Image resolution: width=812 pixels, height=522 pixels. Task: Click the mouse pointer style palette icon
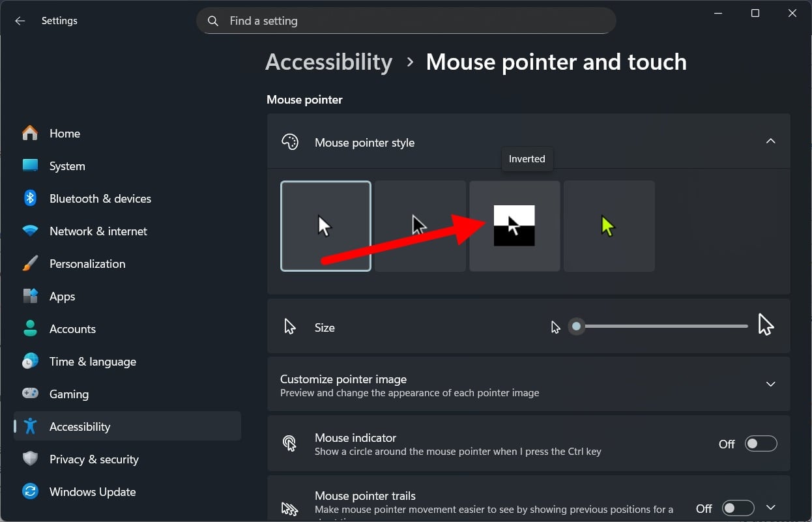(x=291, y=141)
